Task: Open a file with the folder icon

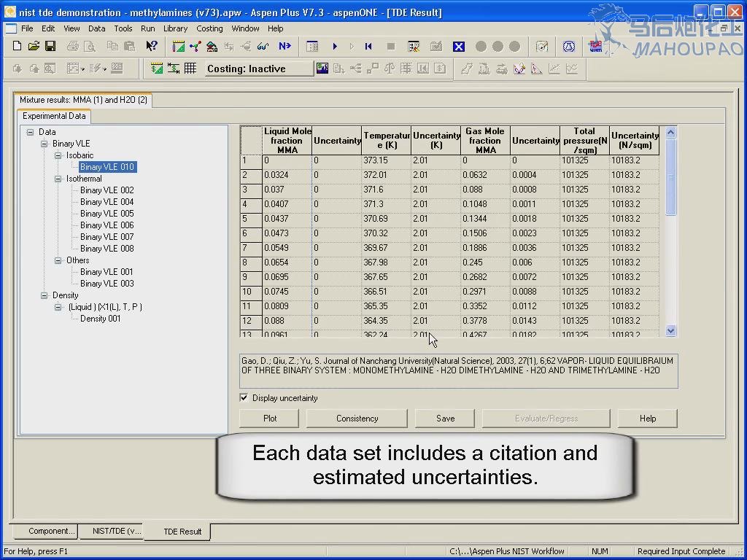Action: [x=34, y=46]
